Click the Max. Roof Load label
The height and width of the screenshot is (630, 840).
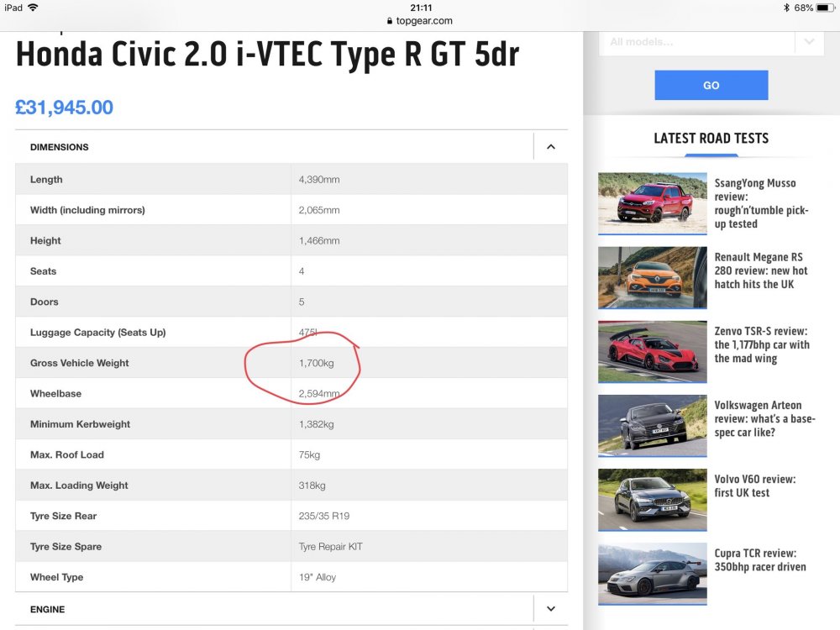[x=67, y=454]
